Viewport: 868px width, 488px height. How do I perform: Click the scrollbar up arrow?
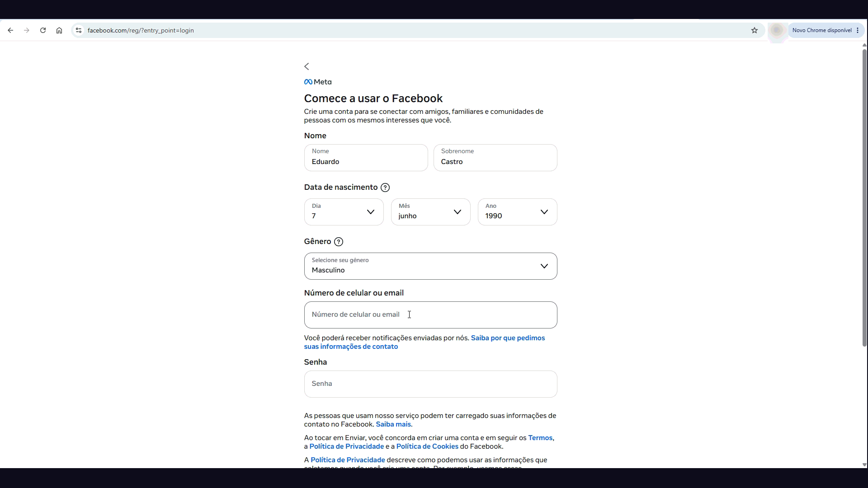coord(864,45)
